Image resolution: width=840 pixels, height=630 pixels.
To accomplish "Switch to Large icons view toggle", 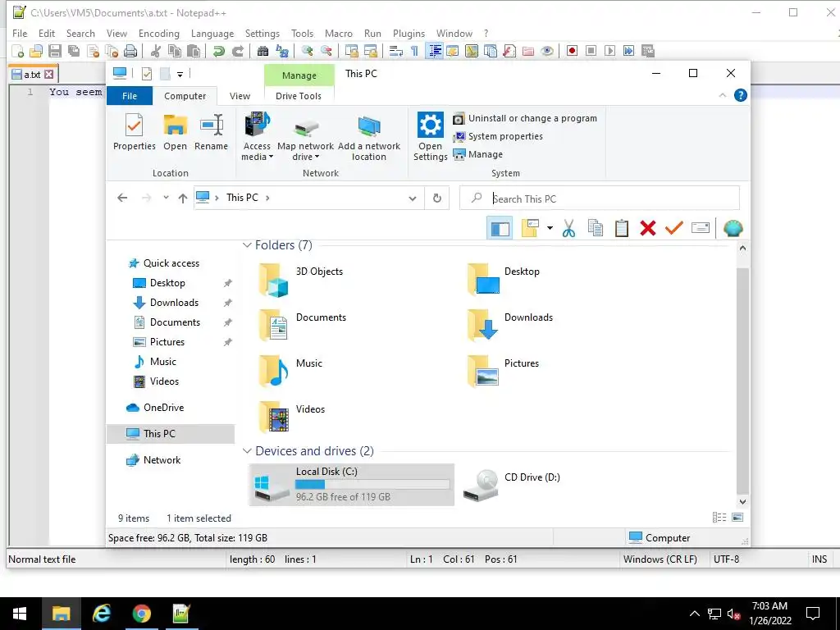I will [737, 517].
